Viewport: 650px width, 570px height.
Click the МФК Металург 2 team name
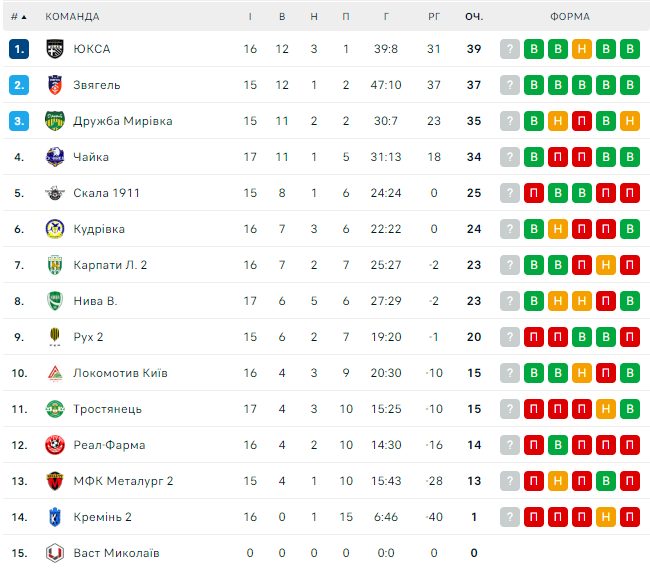[123, 481]
